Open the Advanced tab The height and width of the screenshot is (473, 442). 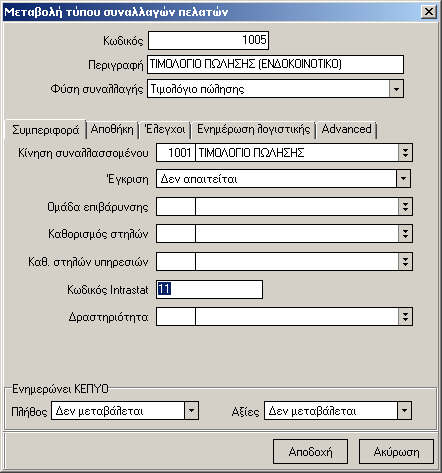(346, 129)
